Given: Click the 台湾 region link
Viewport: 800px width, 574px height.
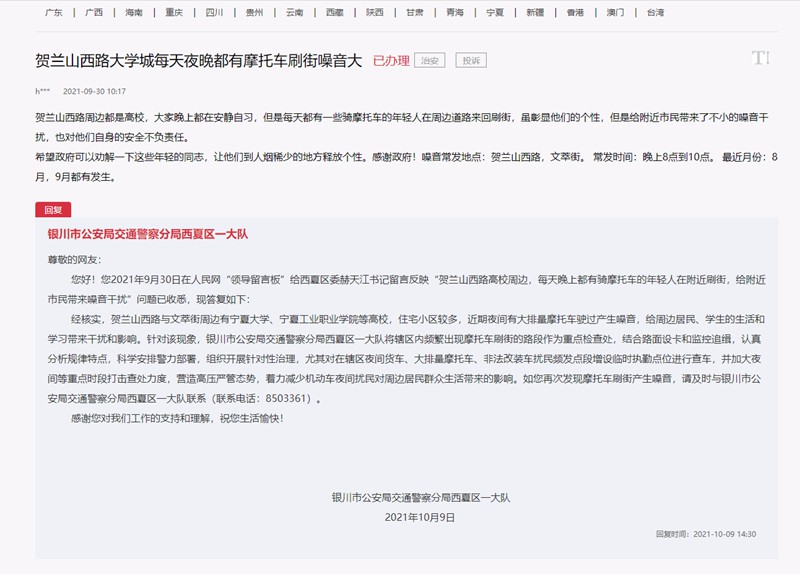Looking at the screenshot, I should [655, 13].
